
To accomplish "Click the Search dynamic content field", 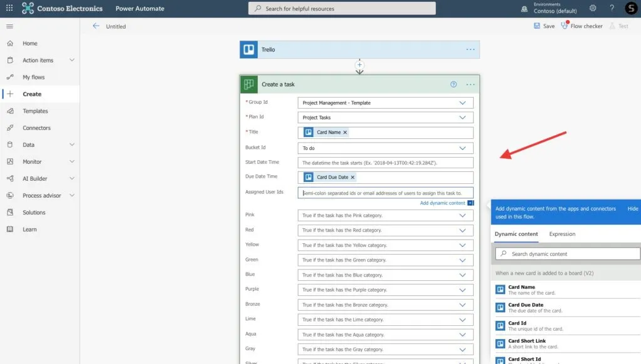I will (x=568, y=254).
